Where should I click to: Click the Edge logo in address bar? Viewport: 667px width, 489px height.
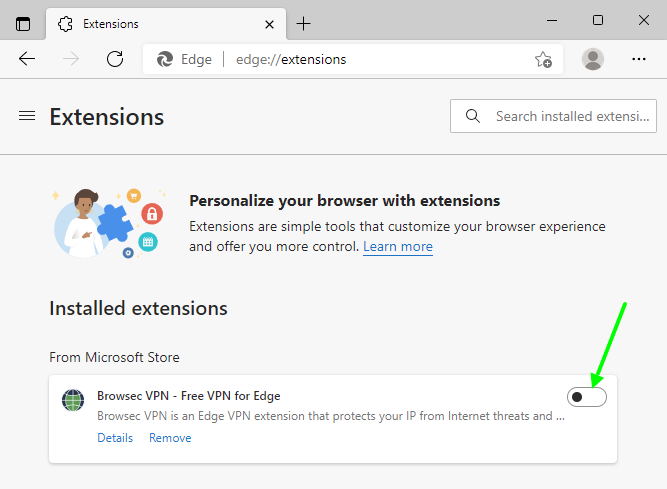tap(166, 59)
